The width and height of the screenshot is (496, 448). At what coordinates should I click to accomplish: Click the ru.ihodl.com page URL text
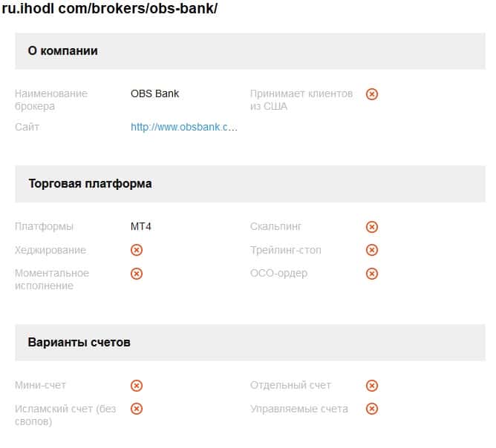(110, 10)
